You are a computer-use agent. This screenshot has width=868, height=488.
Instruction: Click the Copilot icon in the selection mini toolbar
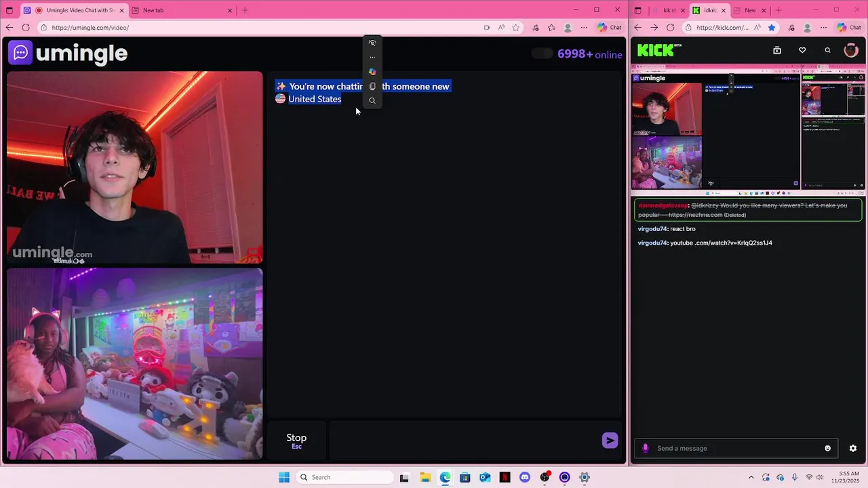372,72
